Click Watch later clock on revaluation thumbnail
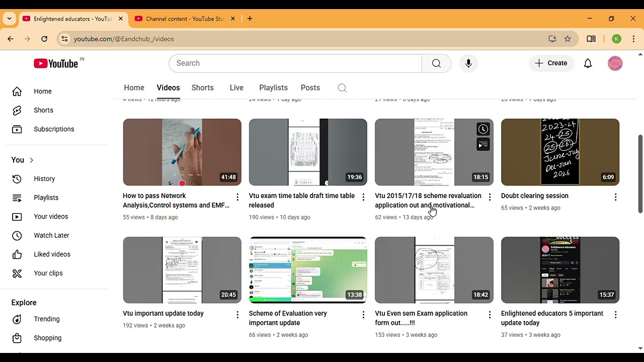The width and height of the screenshot is (644, 362). click(483, 129)
